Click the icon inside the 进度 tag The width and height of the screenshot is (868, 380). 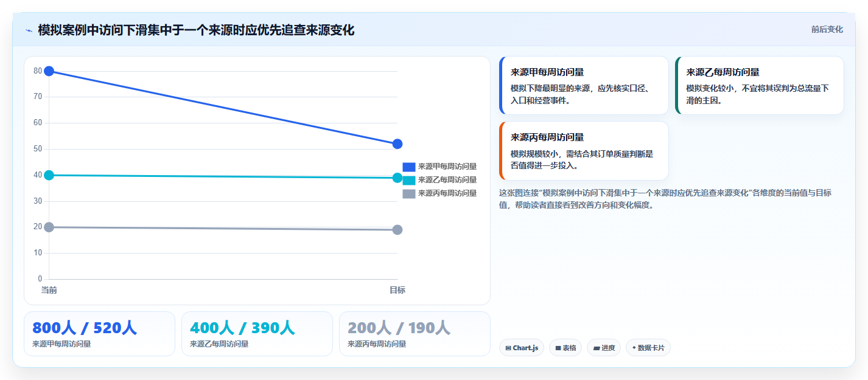click(x=597, y=348)
